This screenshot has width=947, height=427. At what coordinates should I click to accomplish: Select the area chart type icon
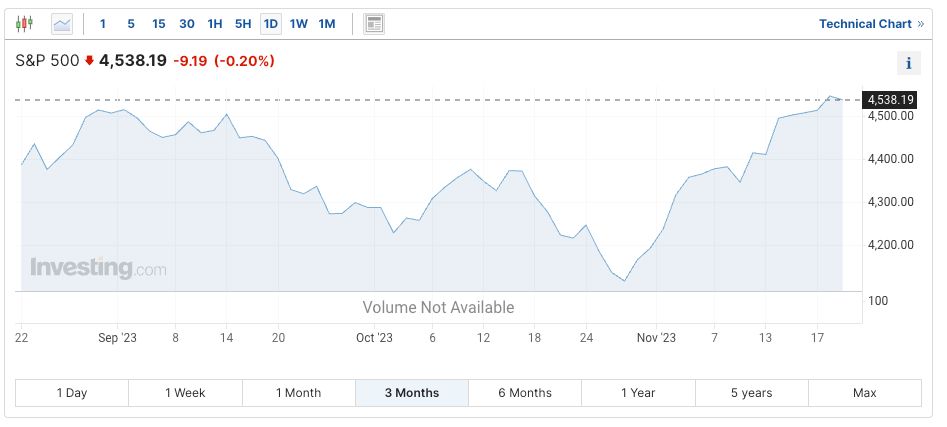coord(62,23)
